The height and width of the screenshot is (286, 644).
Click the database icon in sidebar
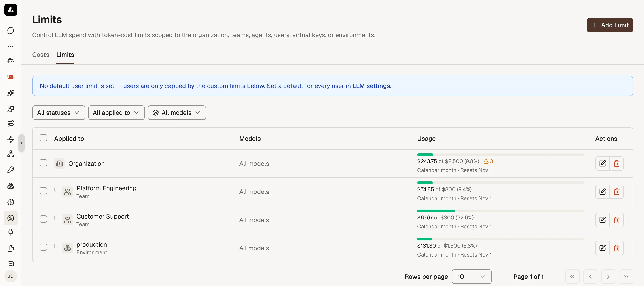(11, 264)
